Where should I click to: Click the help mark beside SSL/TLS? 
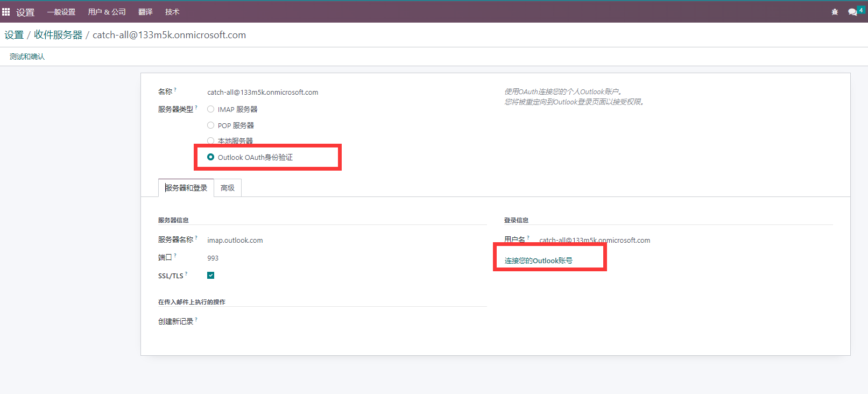coord(186,273)
